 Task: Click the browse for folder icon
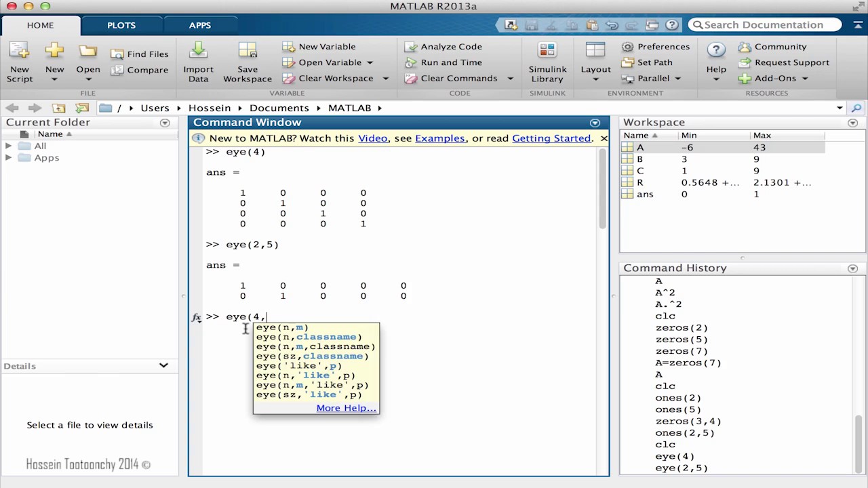(82, 108)
